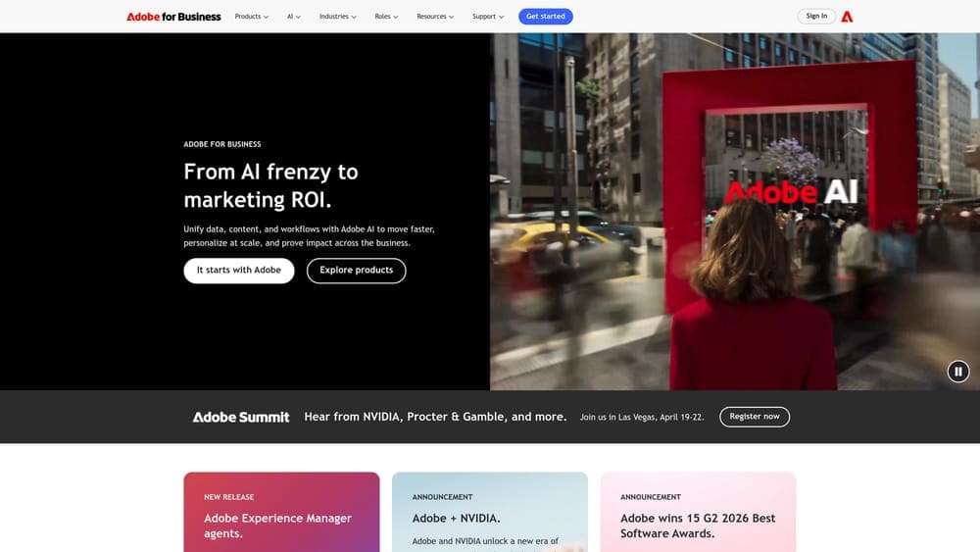The image size is (980, 552).
Task: Pause the hero video
Action: click(x=958, y=372)
